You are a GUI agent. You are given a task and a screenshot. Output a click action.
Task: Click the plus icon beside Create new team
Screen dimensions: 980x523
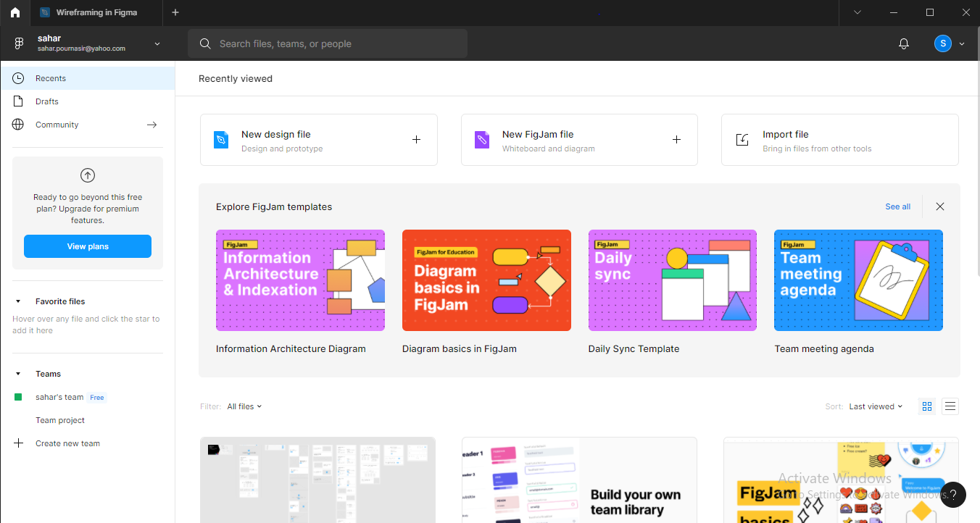click(18, 443)
